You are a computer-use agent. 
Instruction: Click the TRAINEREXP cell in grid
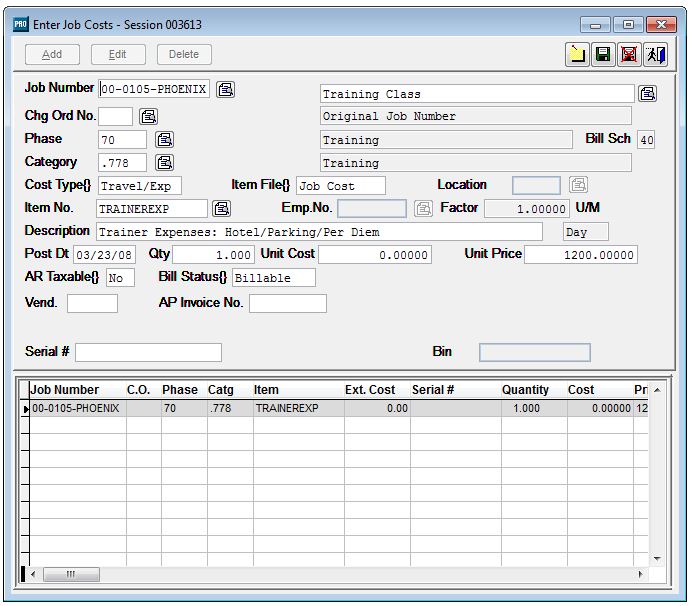(299, 408)
